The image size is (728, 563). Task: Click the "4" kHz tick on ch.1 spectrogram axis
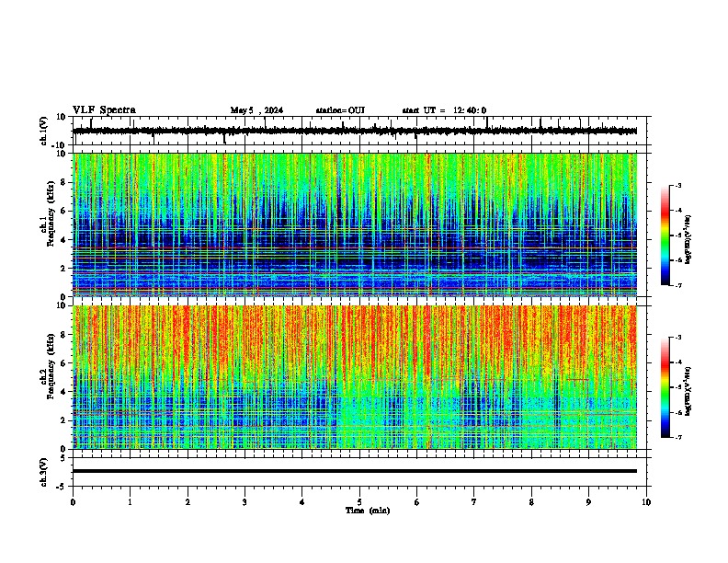click(x=63, y=240)
